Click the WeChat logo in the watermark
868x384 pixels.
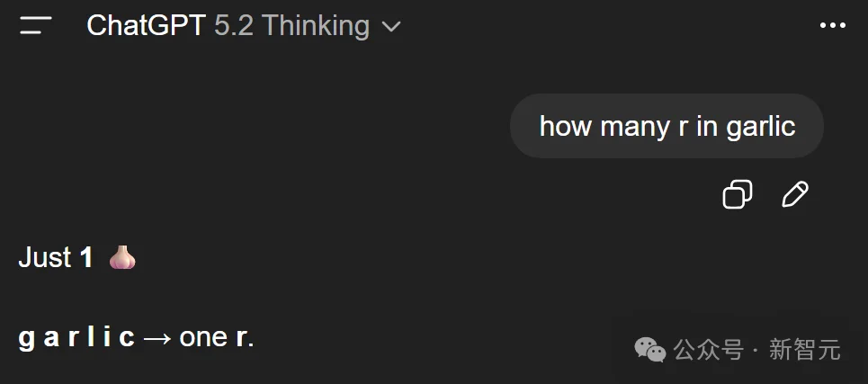click(651, 348)
